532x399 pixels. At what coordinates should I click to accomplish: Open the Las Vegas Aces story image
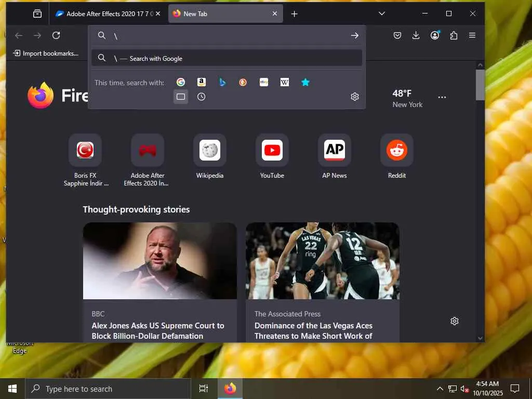click(323, 261)
